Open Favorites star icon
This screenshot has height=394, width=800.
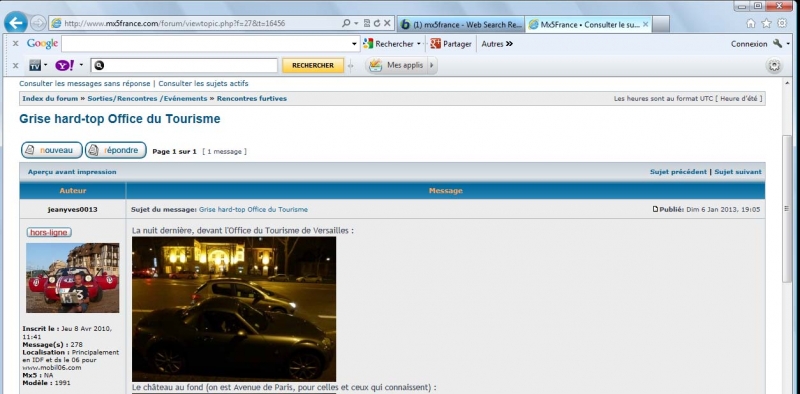[766, 23]
